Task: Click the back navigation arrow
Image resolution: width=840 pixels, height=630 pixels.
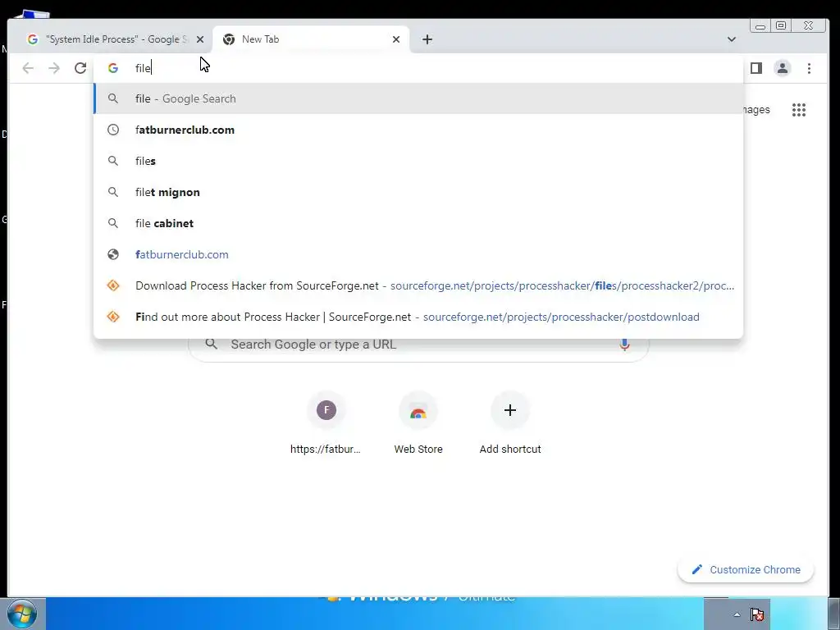Action: [x=28, y=68]
